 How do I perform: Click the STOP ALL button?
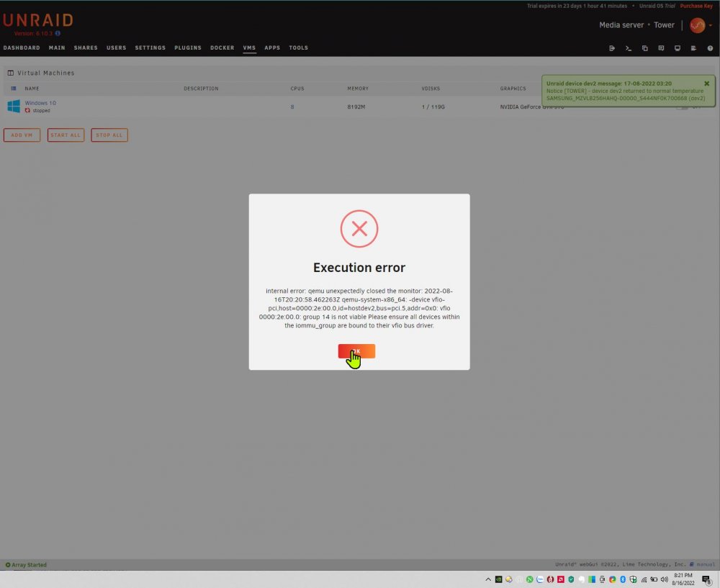(109, 135)
